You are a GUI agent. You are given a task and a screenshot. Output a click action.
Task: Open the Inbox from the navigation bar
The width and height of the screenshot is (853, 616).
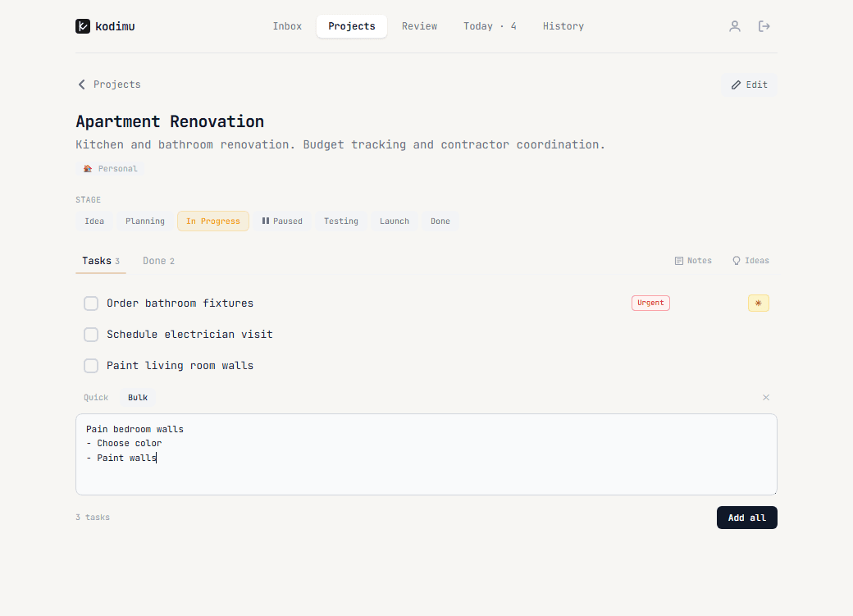[287, 25]
